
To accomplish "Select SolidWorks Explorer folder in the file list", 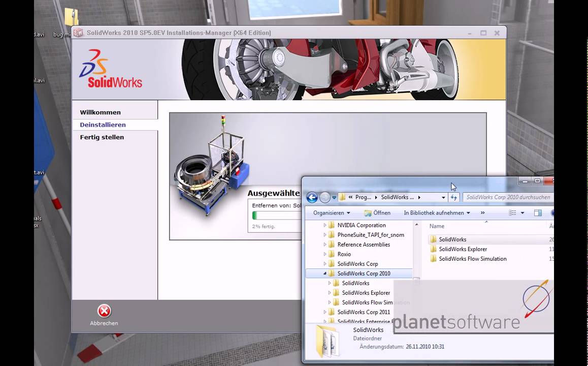I will (463, 249).
